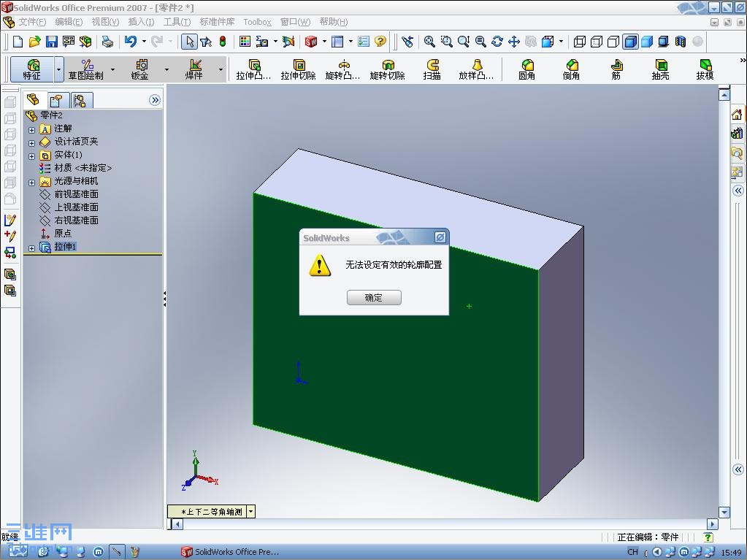The image size is (747, 560).
Task: Switch to ConfigurationManager tab
Action: (x=80, y=101)
